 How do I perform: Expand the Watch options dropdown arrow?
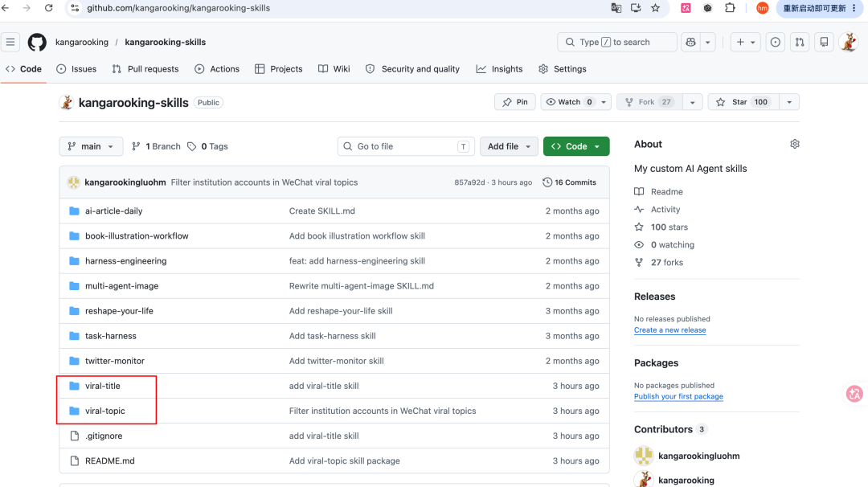pos(604,102)
